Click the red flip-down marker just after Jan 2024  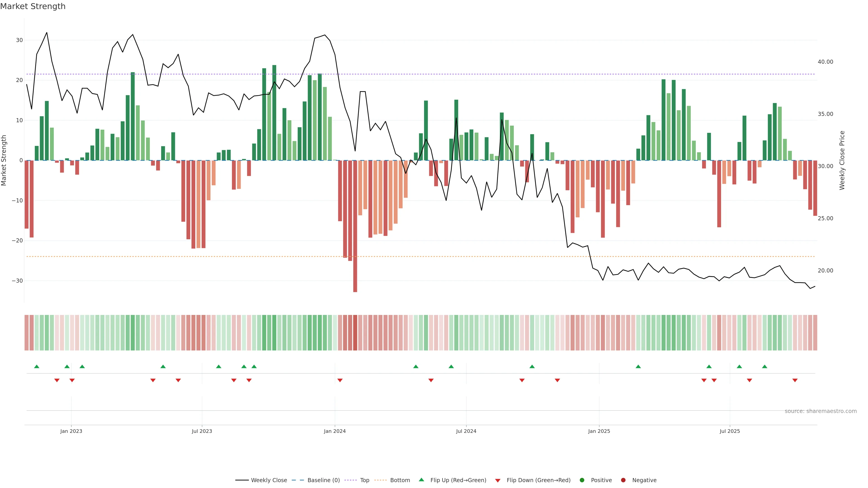point(340,380)
